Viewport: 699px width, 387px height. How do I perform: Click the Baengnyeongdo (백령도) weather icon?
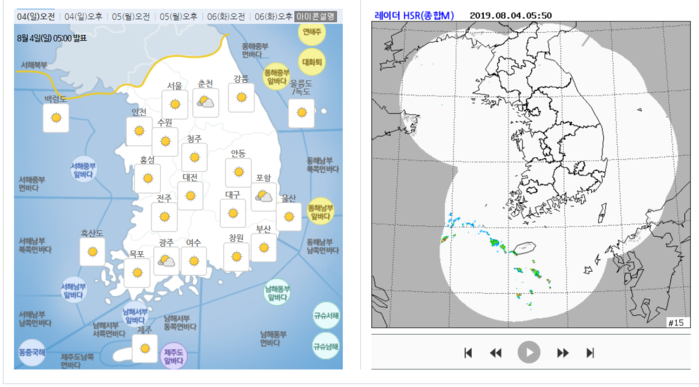tap(56, 118)
